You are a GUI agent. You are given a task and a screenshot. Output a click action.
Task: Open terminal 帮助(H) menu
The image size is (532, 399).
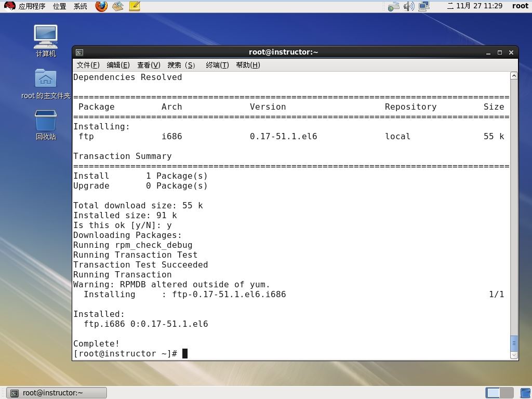tap(248, 65)
